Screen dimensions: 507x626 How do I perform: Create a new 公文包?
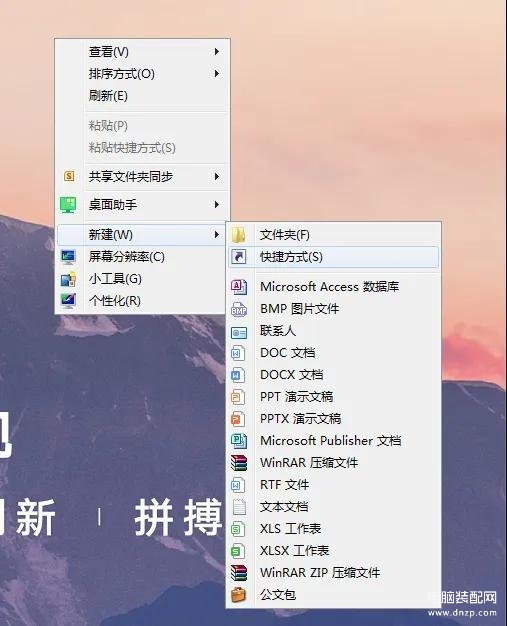pyautogui.click(x=334, y=594)
